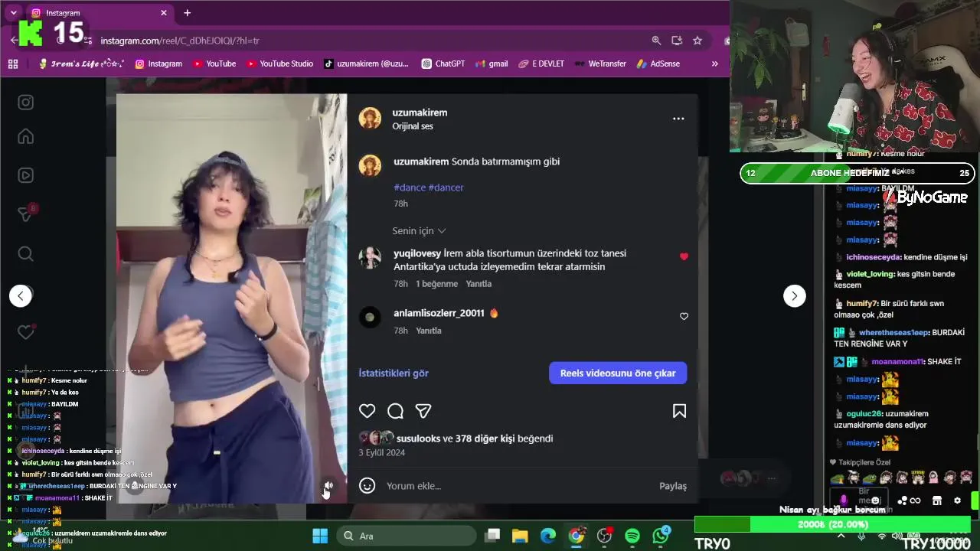Open Notifications heart in sidebar
Screen dimensions: 980x551
(x=25, y=332)
